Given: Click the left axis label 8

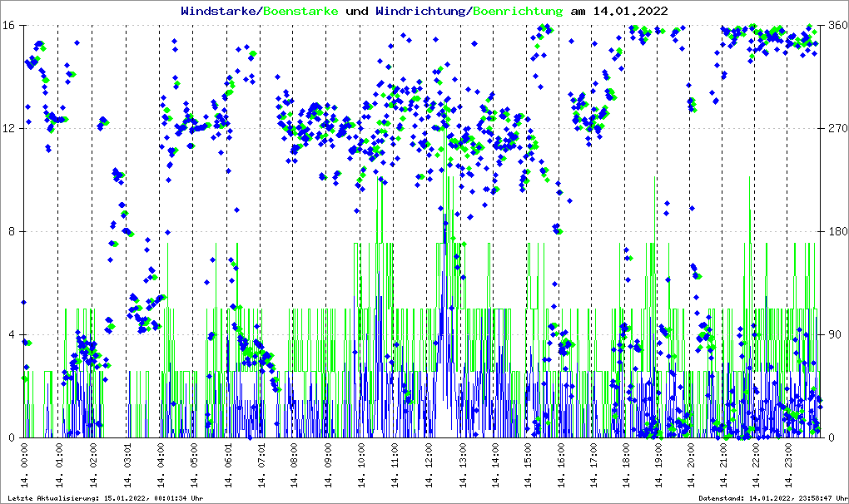Looking at the screenshot, I should click(x=12, y=232).
